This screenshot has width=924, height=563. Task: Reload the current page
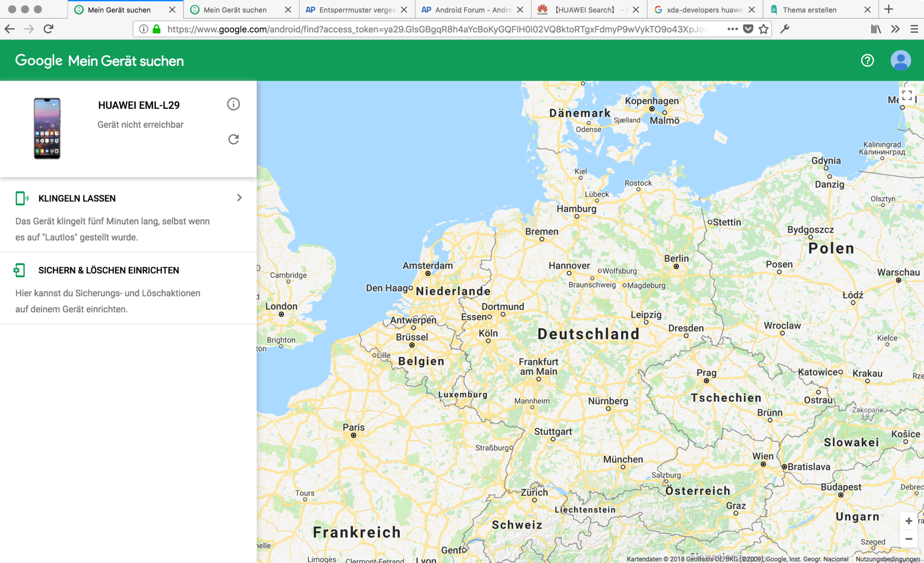coord(48,29)
